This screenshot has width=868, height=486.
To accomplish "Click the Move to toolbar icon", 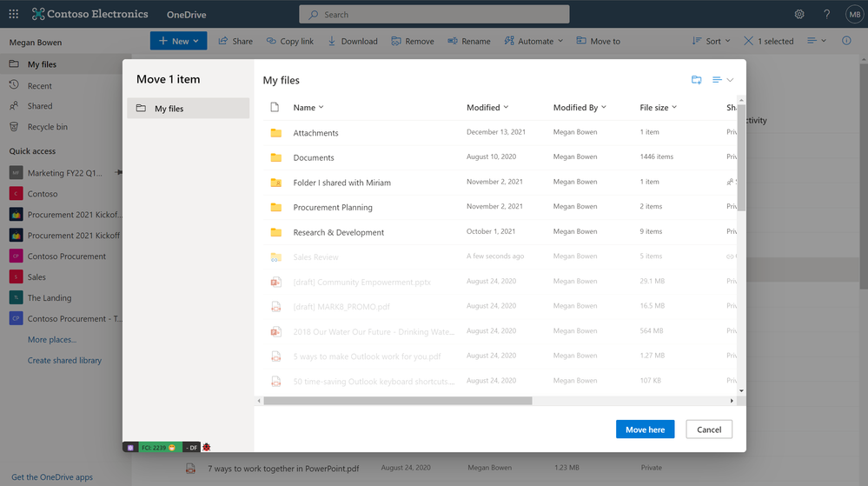I will coord(581,41).
